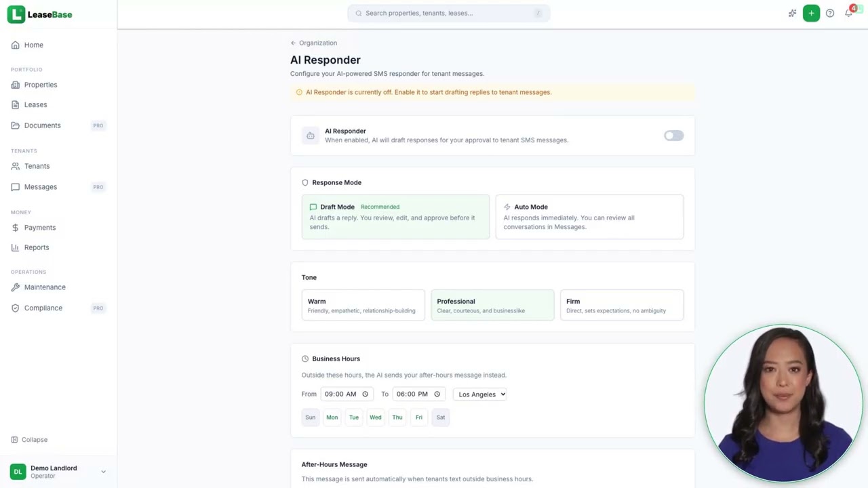Click the Compliance shield icon

[x=15, y=308]
